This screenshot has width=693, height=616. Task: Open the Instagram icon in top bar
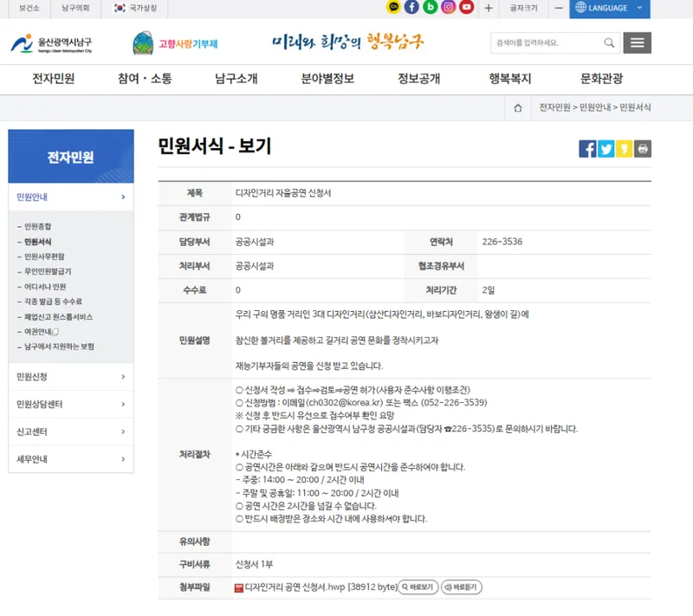click(x=449, y=8)
